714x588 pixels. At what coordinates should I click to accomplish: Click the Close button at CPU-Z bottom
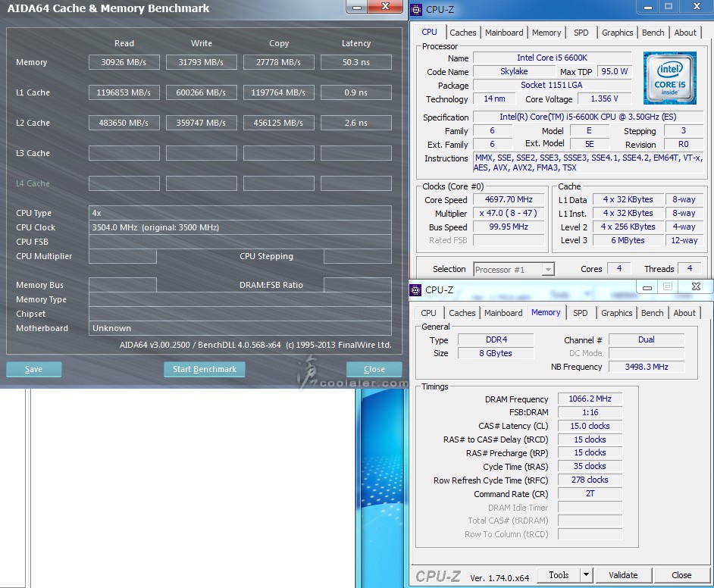(681, 575)
